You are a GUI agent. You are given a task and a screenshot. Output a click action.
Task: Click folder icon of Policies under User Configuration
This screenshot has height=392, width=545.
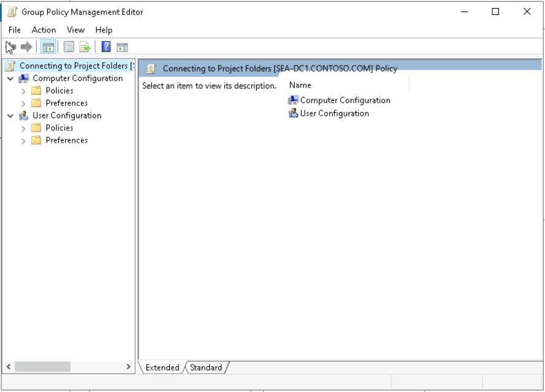pos(36,128)
